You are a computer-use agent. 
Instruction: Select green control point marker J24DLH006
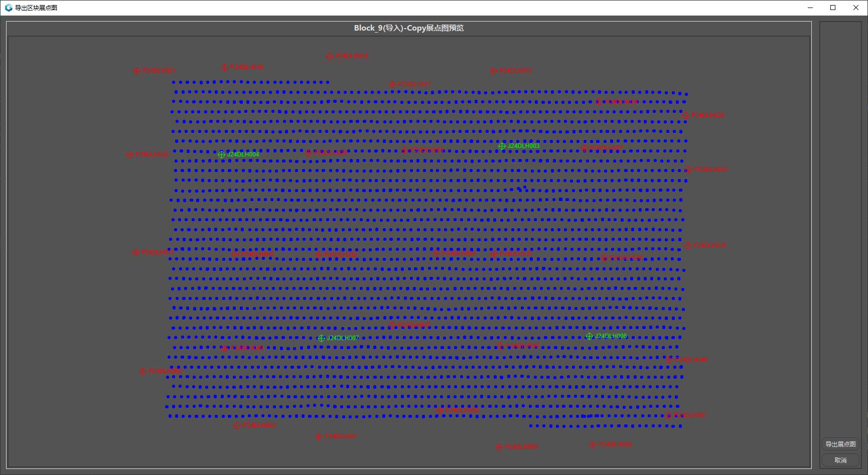(x=589, y=336)
